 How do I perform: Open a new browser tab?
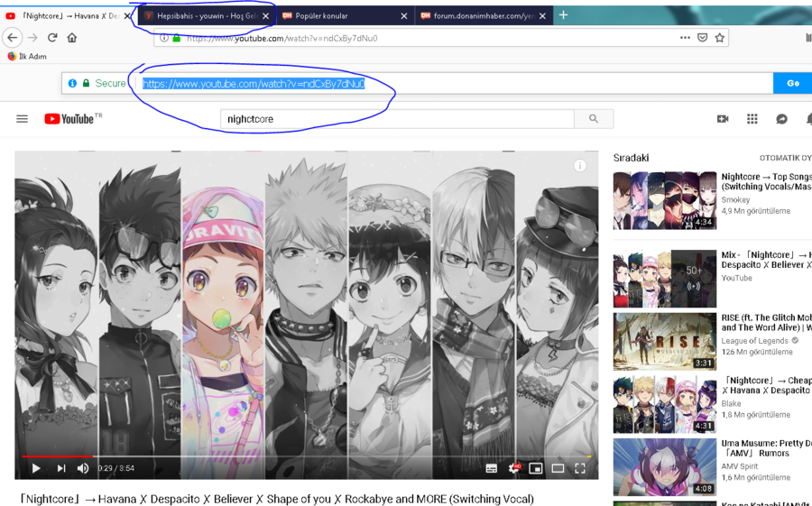tap(563, 15)
